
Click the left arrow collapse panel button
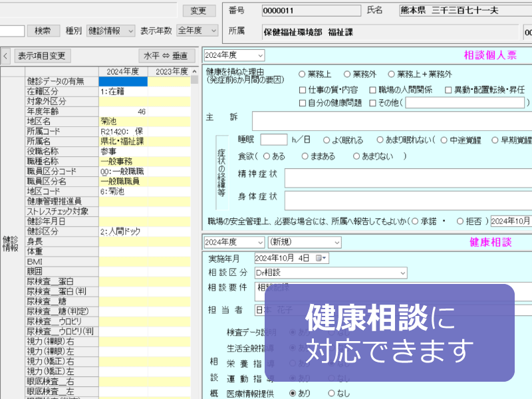tap(5, 56)
